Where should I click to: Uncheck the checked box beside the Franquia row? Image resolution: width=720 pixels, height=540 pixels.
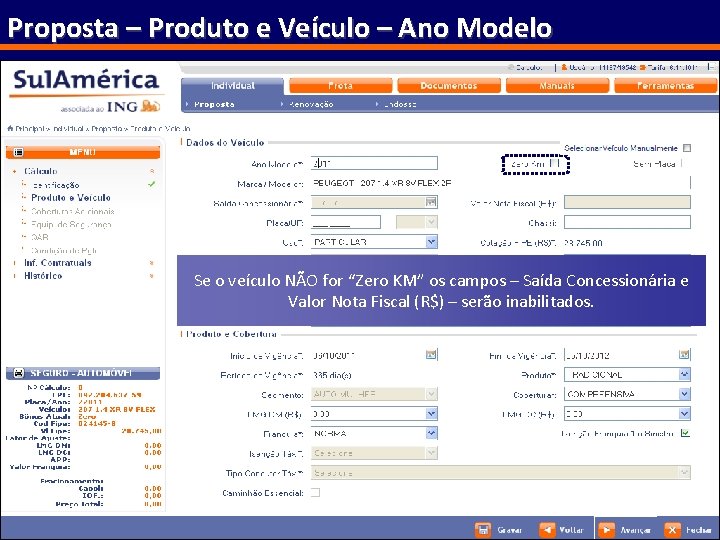[686, 433]
